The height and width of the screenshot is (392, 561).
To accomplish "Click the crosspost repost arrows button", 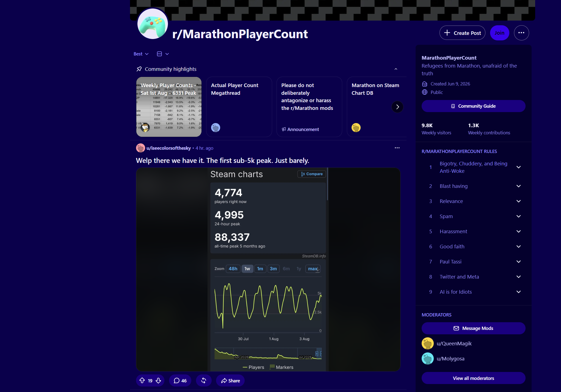I will click(204, 380).
